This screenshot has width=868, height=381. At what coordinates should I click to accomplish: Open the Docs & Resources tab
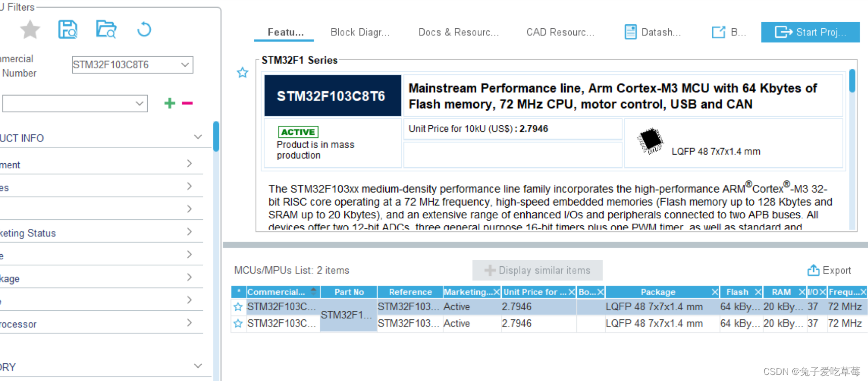tap(459, 32)
